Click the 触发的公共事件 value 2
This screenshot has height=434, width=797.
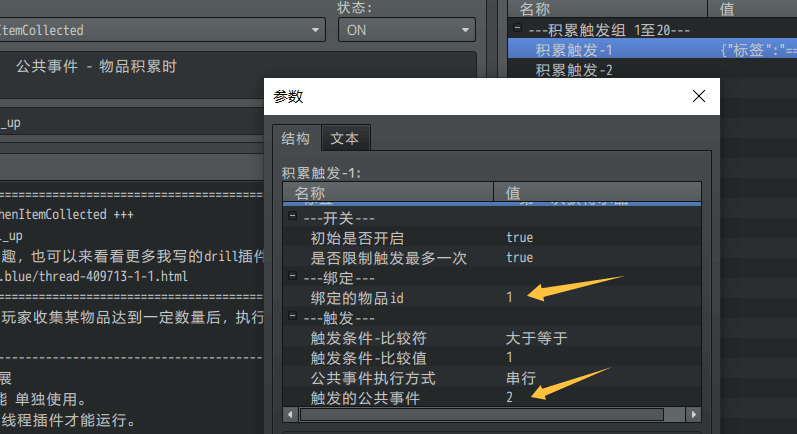pyautogui.click(x=510, y=398)
